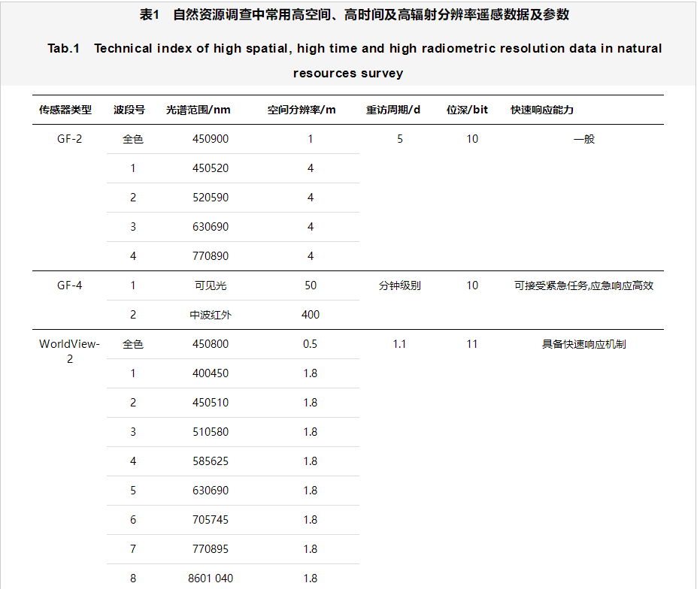
Task: Click the 可见光 spectral range cell
Action: point(211,285)
